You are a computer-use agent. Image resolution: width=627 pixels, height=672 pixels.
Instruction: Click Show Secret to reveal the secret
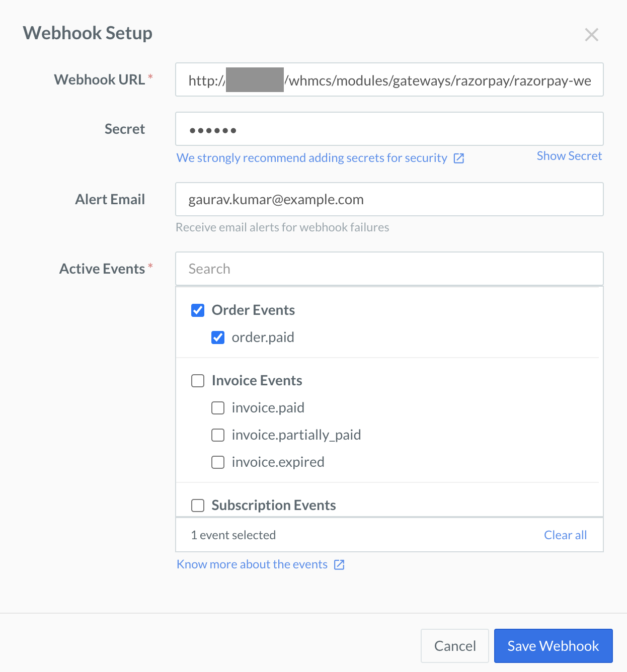[x=569, y=156]
